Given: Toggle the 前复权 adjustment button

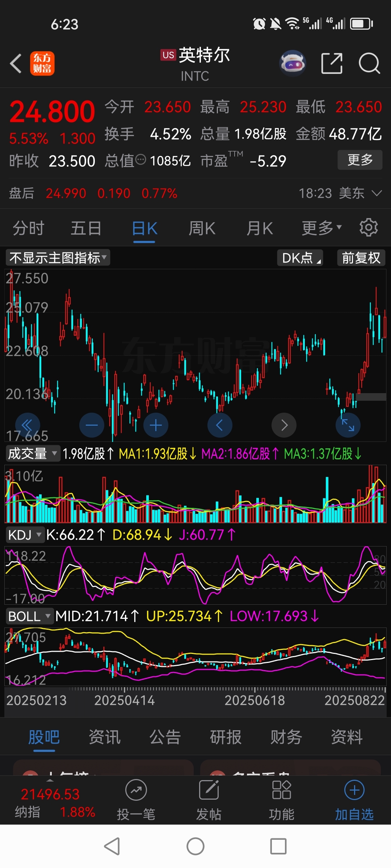Looking at the screenshot, I should pyautogui.click(x=361, y=258).
